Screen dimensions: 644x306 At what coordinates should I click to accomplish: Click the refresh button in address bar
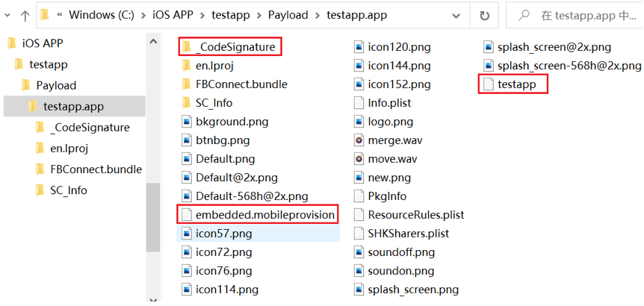(x=485, y=16)
